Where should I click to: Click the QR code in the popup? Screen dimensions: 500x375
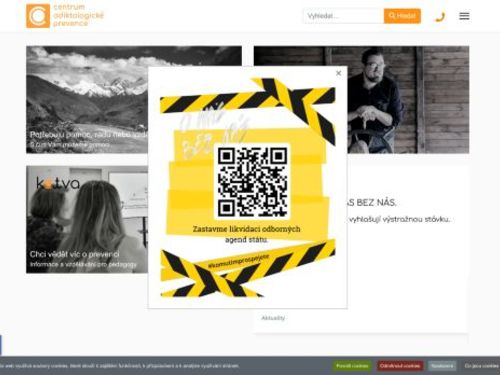(x=252, y=182)
